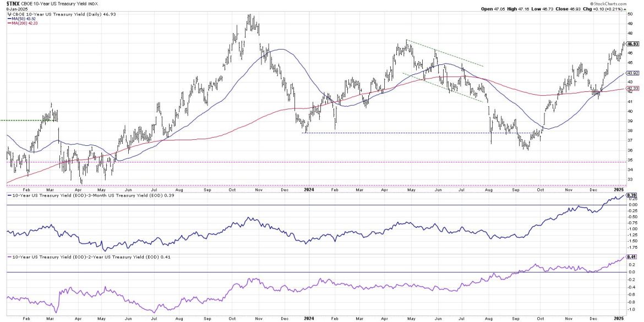Select the 2024 label on the x-axis

click(309, 189)
